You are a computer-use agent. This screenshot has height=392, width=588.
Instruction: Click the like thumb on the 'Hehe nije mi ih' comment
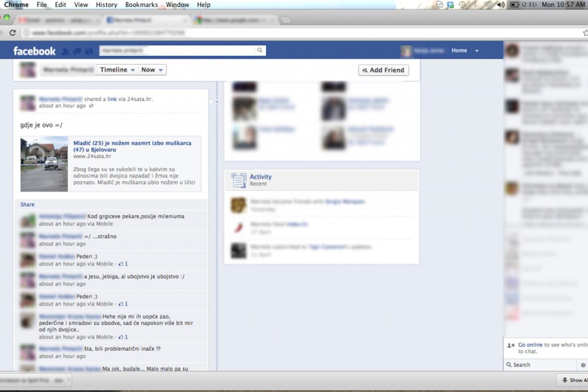[x=121, y=337]
